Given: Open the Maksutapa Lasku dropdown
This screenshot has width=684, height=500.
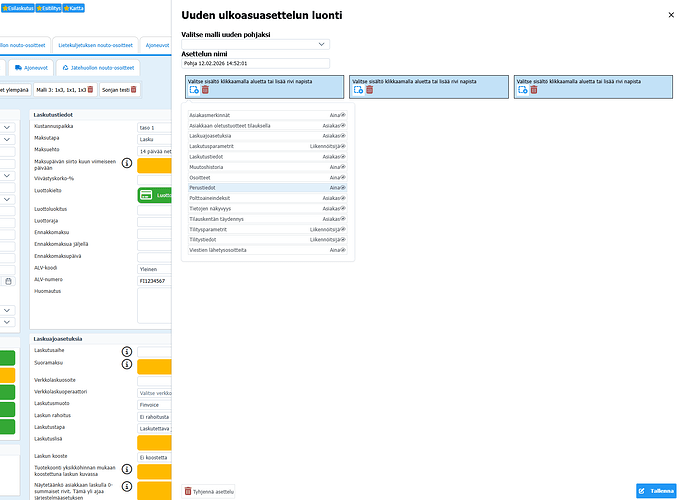Looking at the screenshot, I should coord(153,139).
